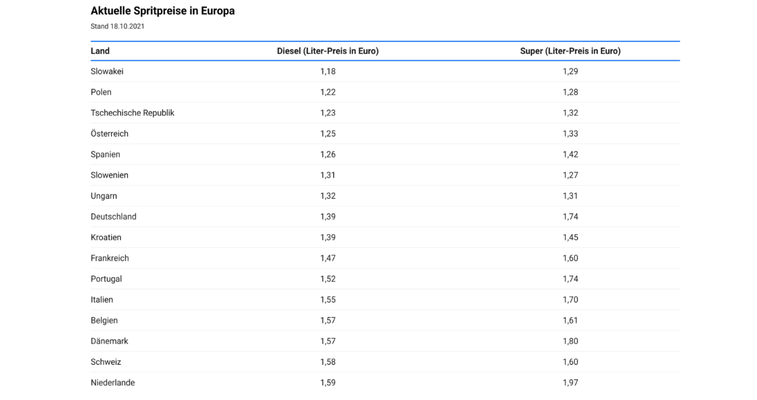Click Deutschland's Super price 1,74
Viewport: 757px width, 400px height.
coord(570,217)
